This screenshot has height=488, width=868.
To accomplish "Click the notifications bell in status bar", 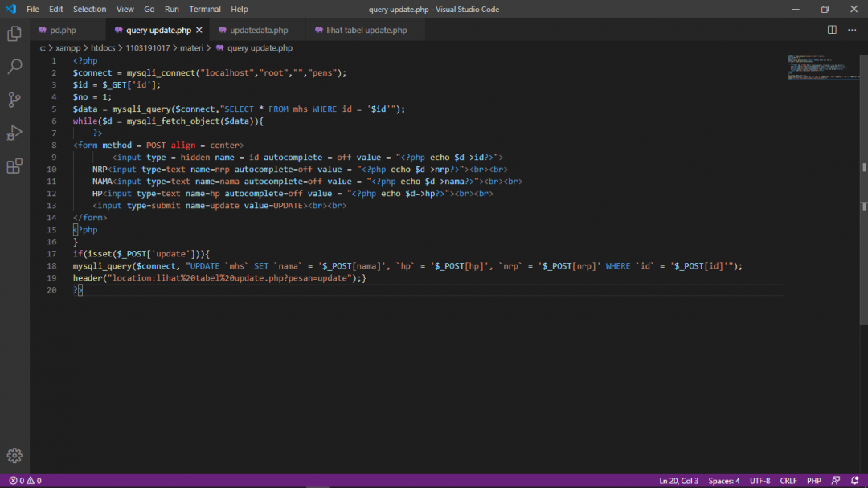I will [x=856, y=481].
